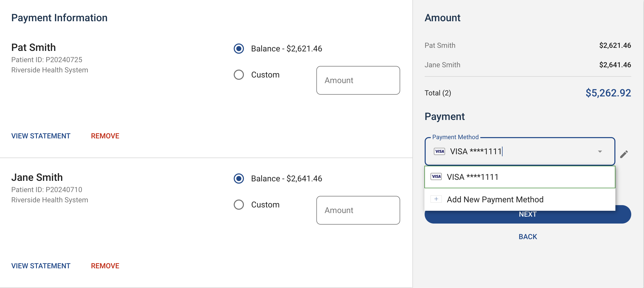Click the pencil edit icon beside Payment Method
The width and height of the screenshot is (644, 288).
[x=624, y=154]
